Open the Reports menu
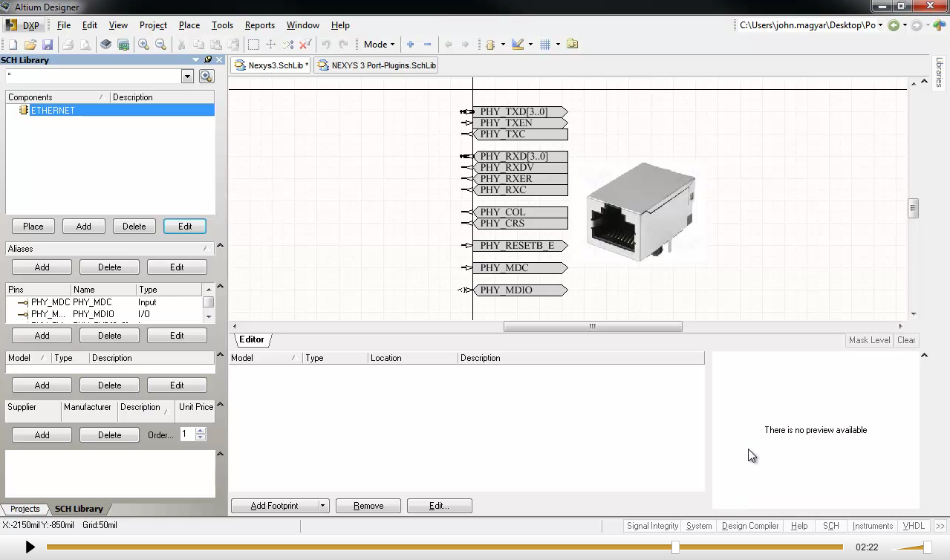The height and width of the screenshot is (560, 950). pyautogui.click(x=260, y=25)
